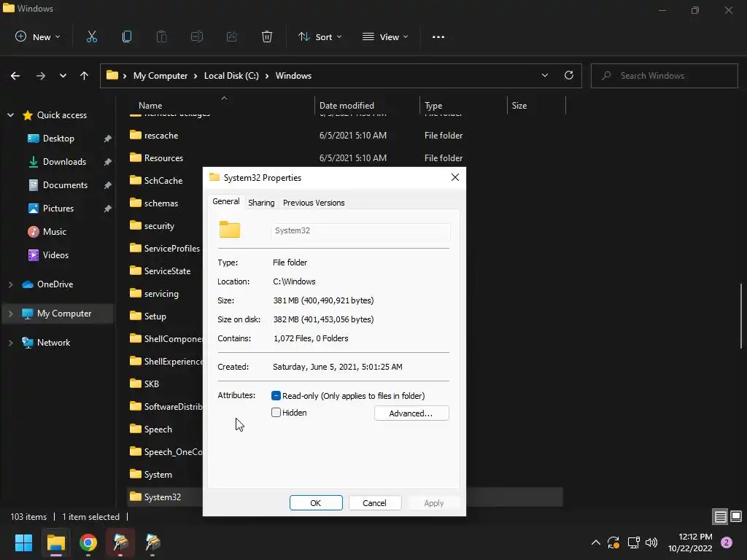Click the Start button on taskbar

point(23,542)
